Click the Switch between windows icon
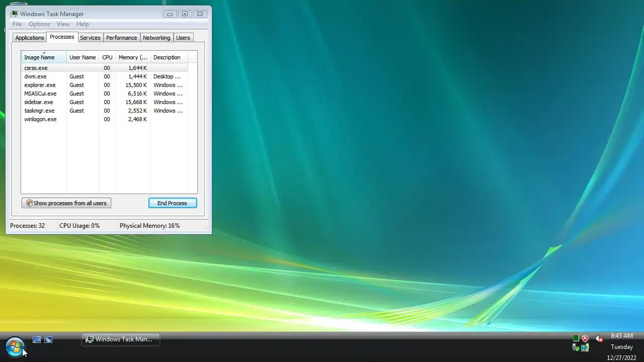 pos(48,340)
